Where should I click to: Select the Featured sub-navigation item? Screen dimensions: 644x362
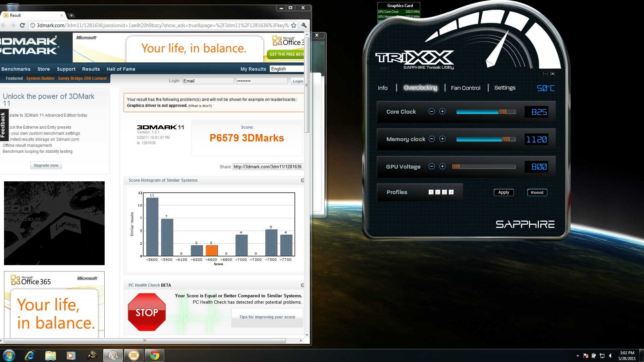click(x=14, y=78)
